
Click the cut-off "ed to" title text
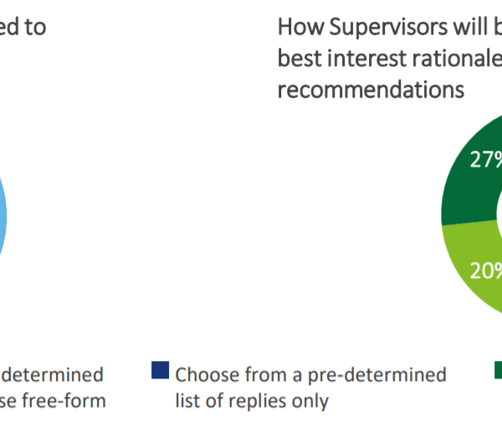(x=23, y=27)
